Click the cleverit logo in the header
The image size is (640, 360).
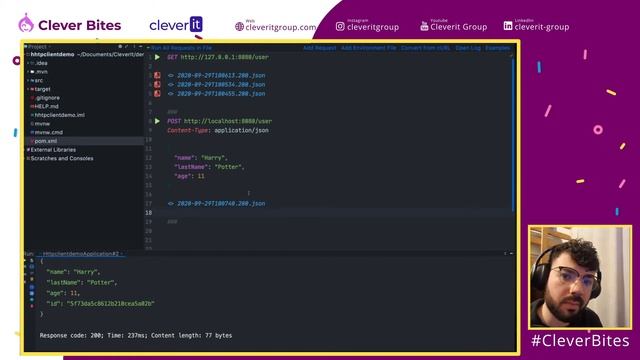click(176, 25)
